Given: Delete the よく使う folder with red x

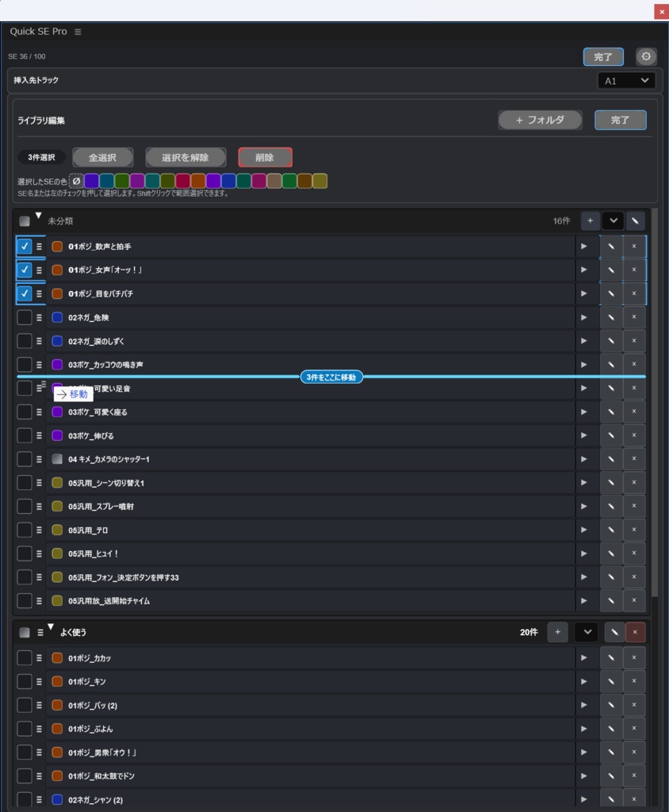Looking at the screenshot, I should pos(636,632).
